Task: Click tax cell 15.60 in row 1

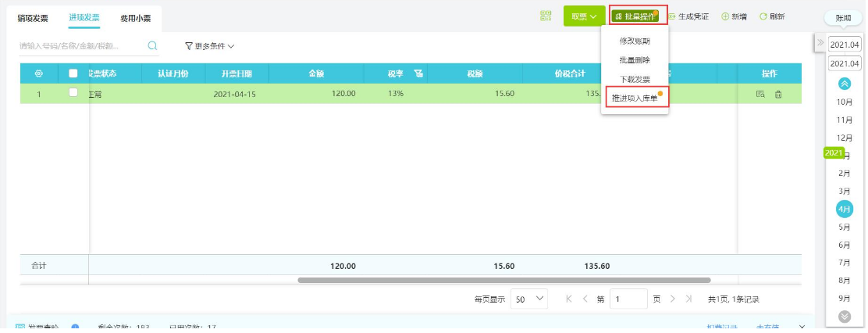Action: [x=504, y=94]
